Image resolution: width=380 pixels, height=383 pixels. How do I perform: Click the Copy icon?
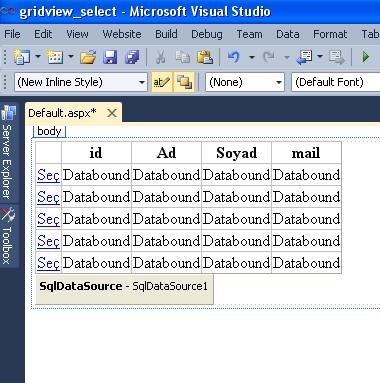click(183, 57)
